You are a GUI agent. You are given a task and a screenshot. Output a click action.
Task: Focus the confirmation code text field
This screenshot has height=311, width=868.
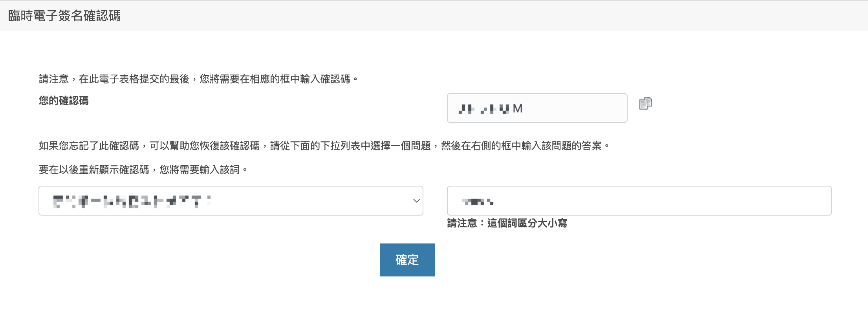(x=537, y=108)
